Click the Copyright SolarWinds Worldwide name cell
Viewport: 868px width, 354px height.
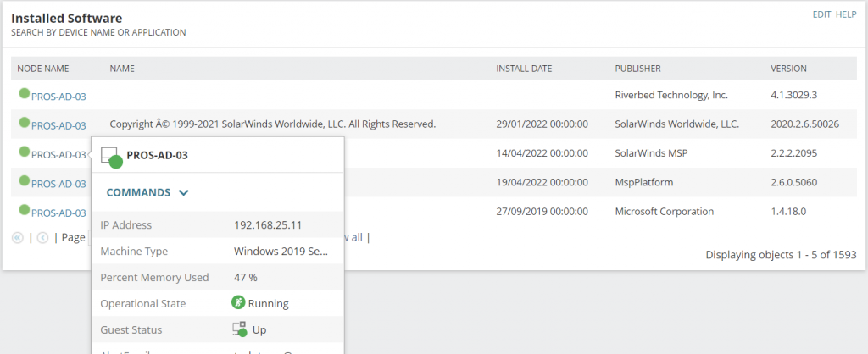click(273, 124)
